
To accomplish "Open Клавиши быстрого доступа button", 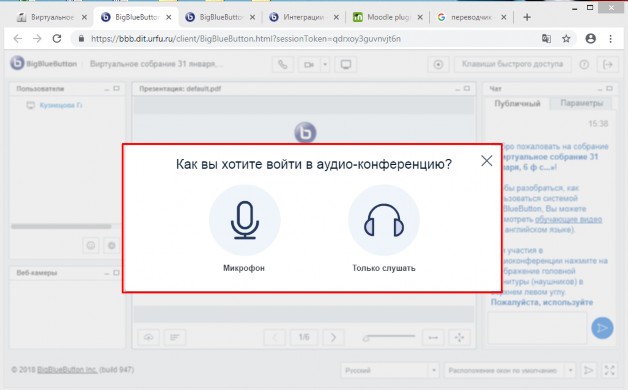I will 513,64.
